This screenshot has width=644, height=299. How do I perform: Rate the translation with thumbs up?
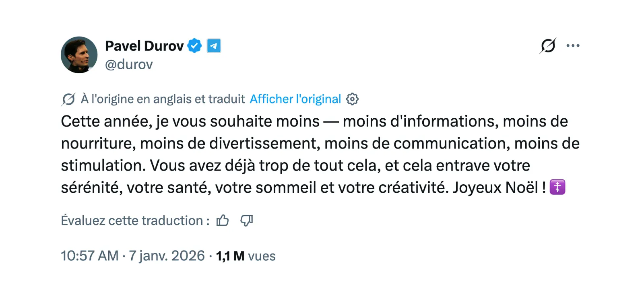point(223,221)
